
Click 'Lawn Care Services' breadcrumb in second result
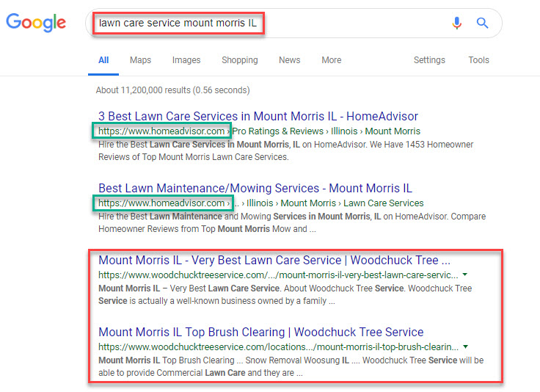[383, 203]
